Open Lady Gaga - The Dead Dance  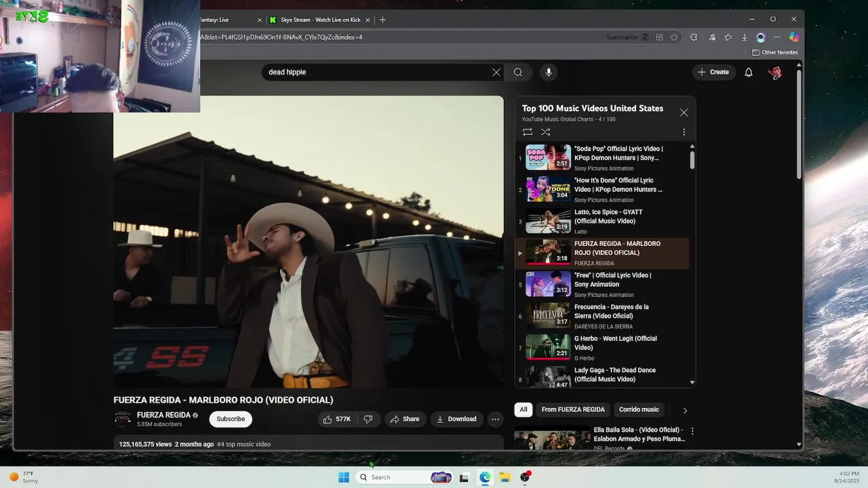(x=604, y=375)
